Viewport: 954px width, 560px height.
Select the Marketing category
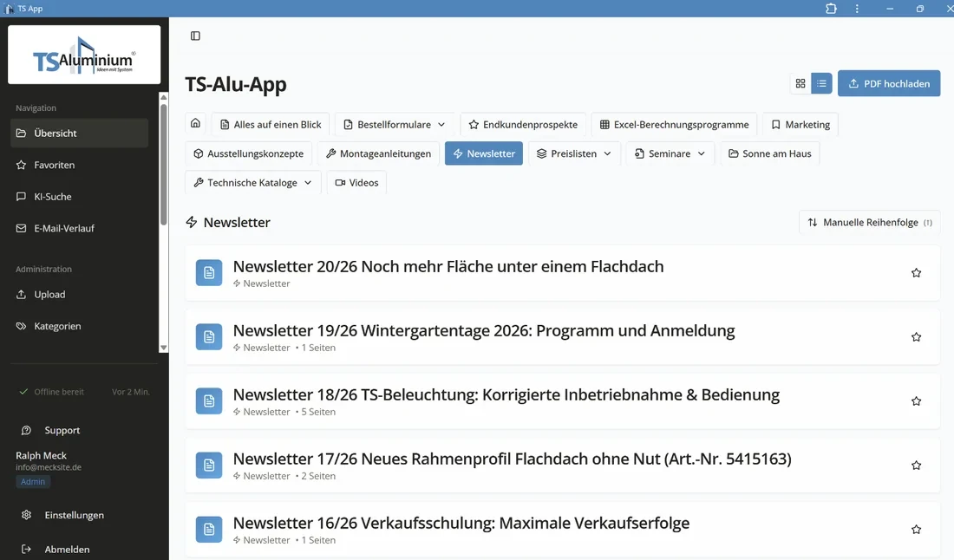click(x=800, y=124)
